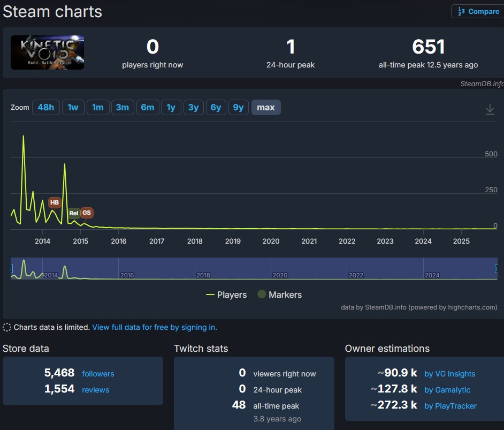Set chart zoom to 6m
504x430 pixels.
[x=148, y=108]
